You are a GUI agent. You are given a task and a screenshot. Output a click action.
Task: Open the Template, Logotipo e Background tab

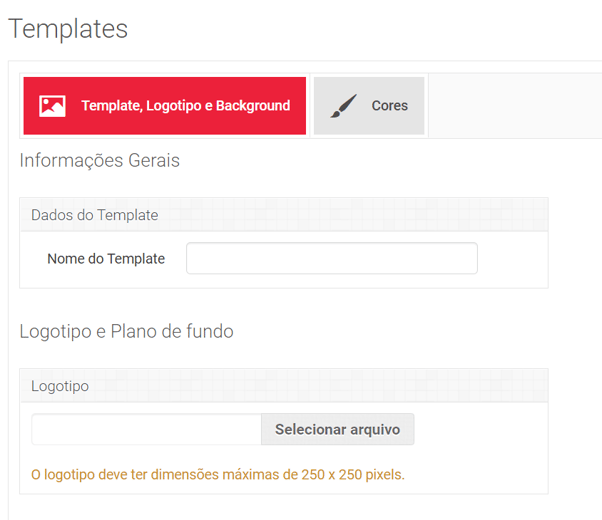[x=185, y=106]
